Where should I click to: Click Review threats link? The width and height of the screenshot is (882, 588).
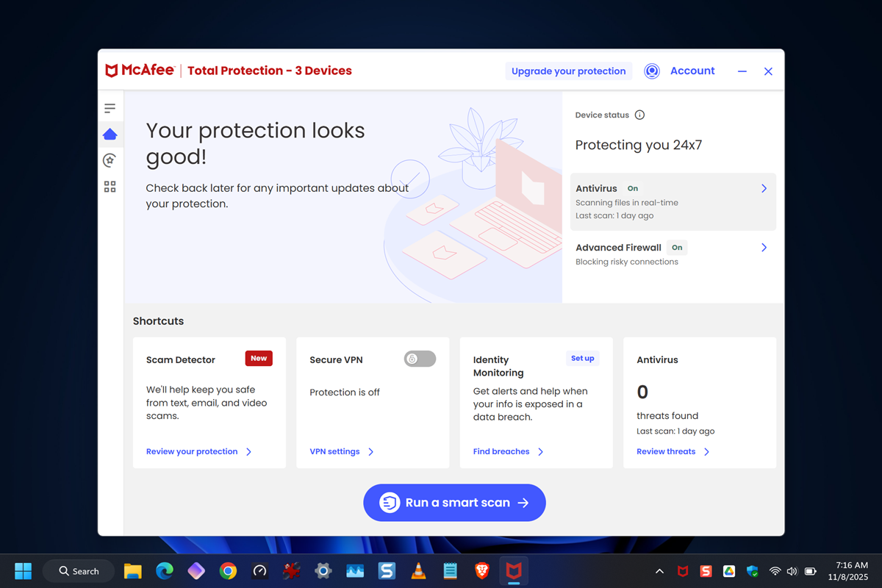[673, 451]
